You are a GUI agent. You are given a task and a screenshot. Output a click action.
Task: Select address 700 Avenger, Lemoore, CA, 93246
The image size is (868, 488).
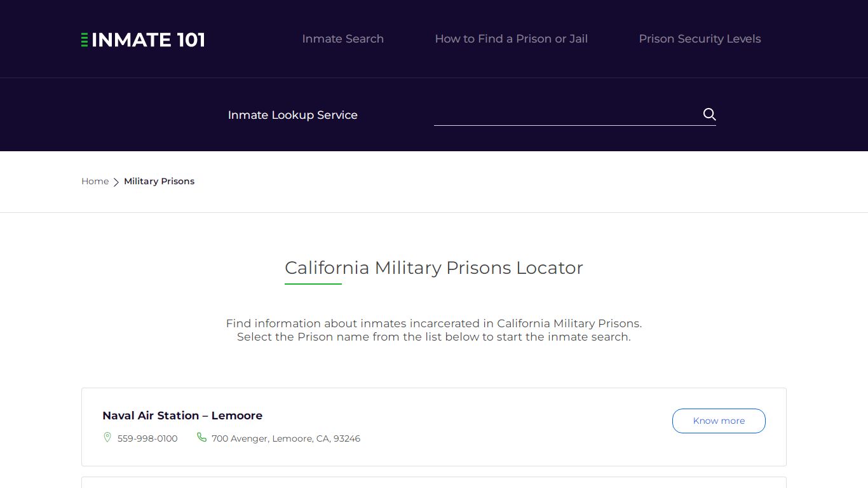click(x=286, y=438)
